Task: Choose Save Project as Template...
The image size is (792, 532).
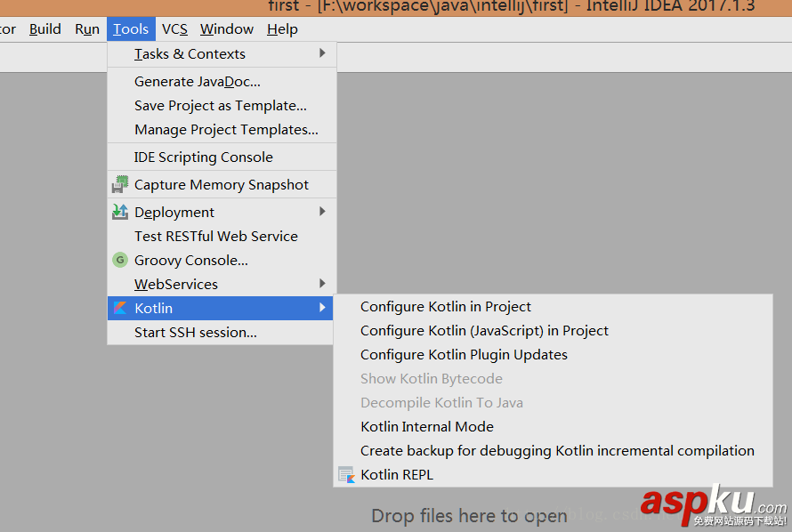Action: (x=222, y=106)
